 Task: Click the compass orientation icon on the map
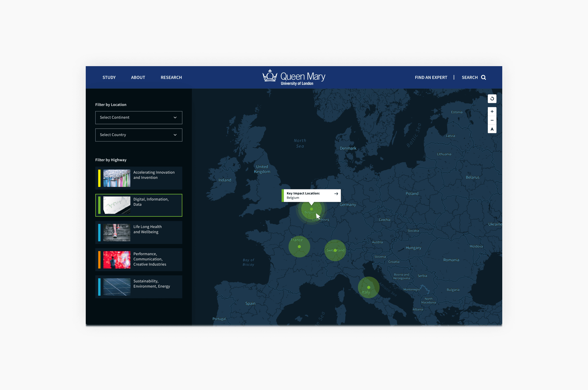(x=492, y=129)
